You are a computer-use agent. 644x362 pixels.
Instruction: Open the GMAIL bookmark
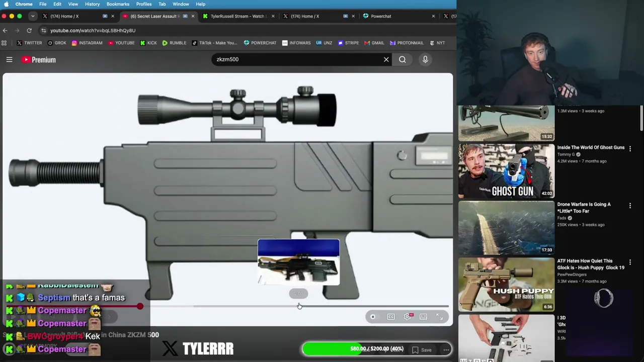(x=374, y=43)
